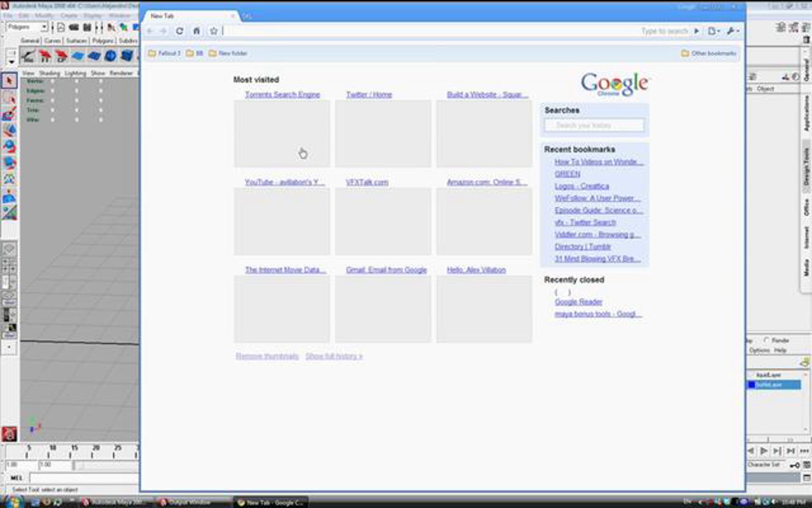Viewport: 812px width, 508px height.
Task: Select Maya's Rotate tool
Action: coord(9,147)
